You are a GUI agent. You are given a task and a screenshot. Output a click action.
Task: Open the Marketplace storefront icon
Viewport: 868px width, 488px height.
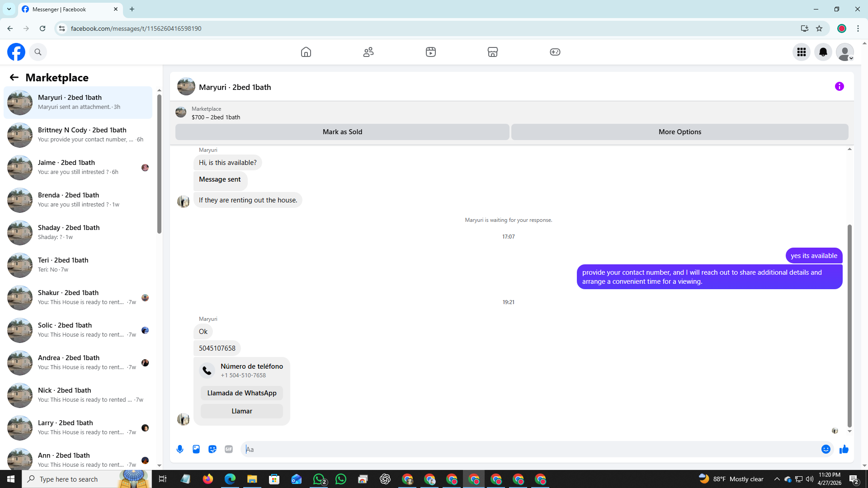[x=493, y=52]
